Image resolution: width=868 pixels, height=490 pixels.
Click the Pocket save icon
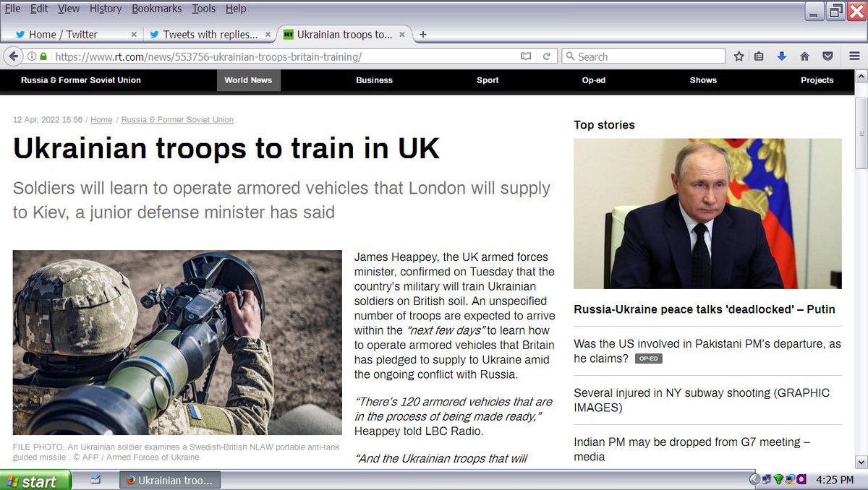point(829,56)
